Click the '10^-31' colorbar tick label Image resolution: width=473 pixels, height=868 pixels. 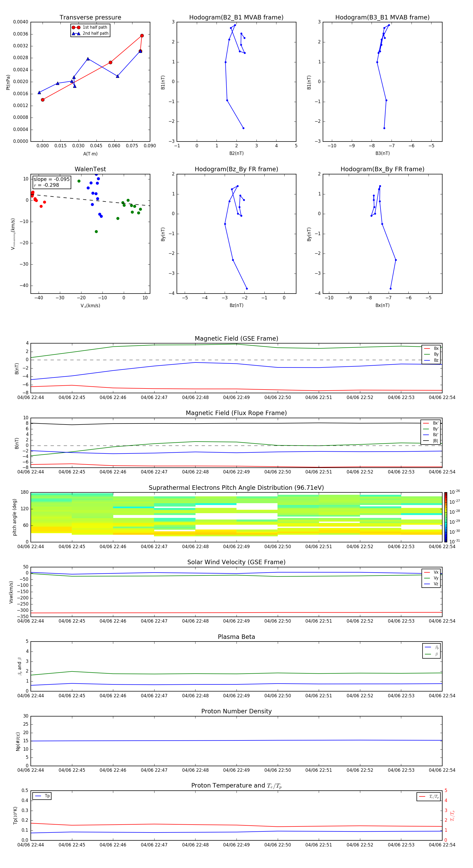[x=455, y=542]
